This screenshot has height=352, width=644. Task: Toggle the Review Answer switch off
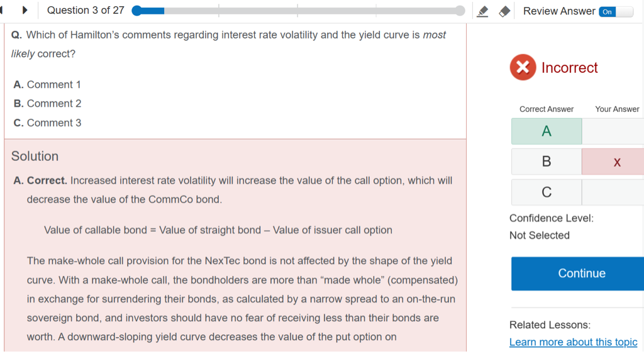coord(616,11)
